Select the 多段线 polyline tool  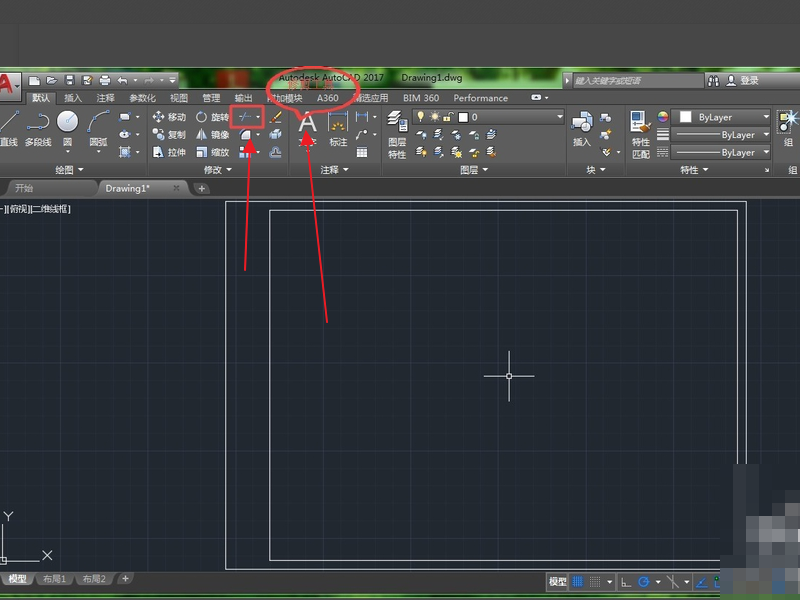38,129
